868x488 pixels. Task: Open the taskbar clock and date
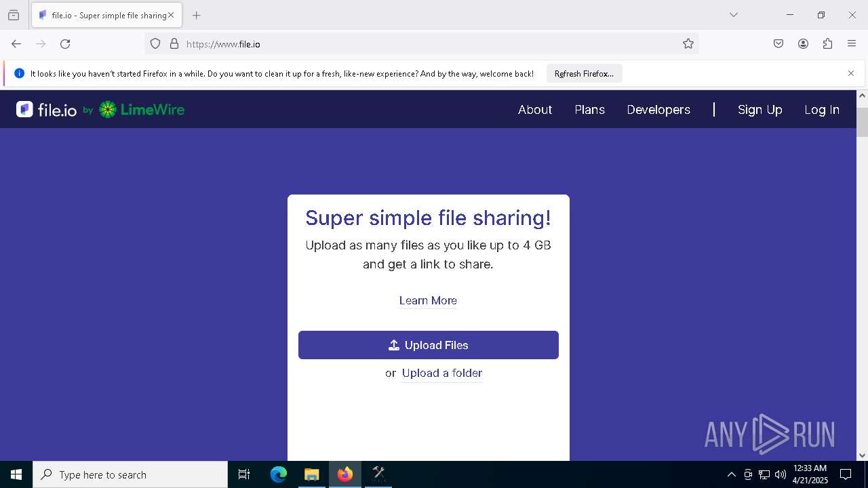(x=810, y=474)
